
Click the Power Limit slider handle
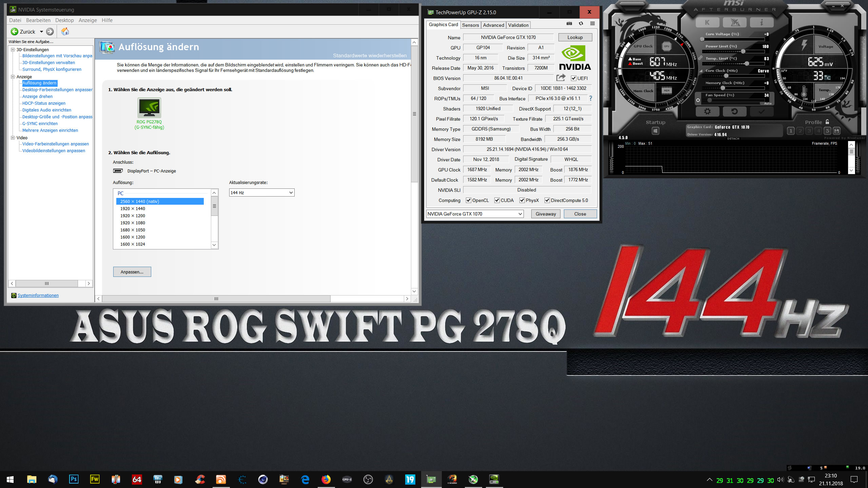[743, 52]
